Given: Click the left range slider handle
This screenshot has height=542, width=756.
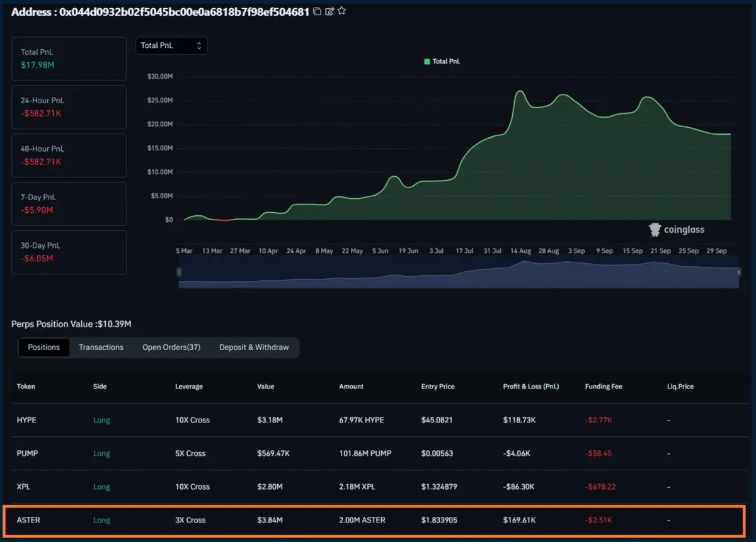Looking at the screenshot, I should click(x=180, y=272).
